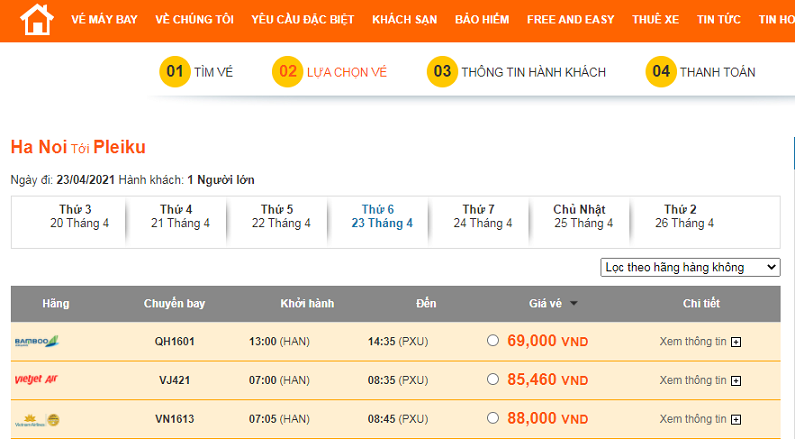Image resolution: width=795 pixels, height=439 pixels.
Task: Click the Khởi hành column header
Action: [307, 304]
